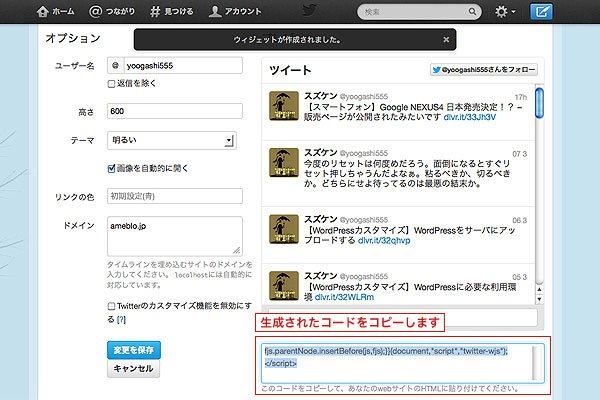The width and height of the screenshot is (600, 400).
Task: Click avatar of 今度のリセット tweet
Action: [x=284, y=162]
